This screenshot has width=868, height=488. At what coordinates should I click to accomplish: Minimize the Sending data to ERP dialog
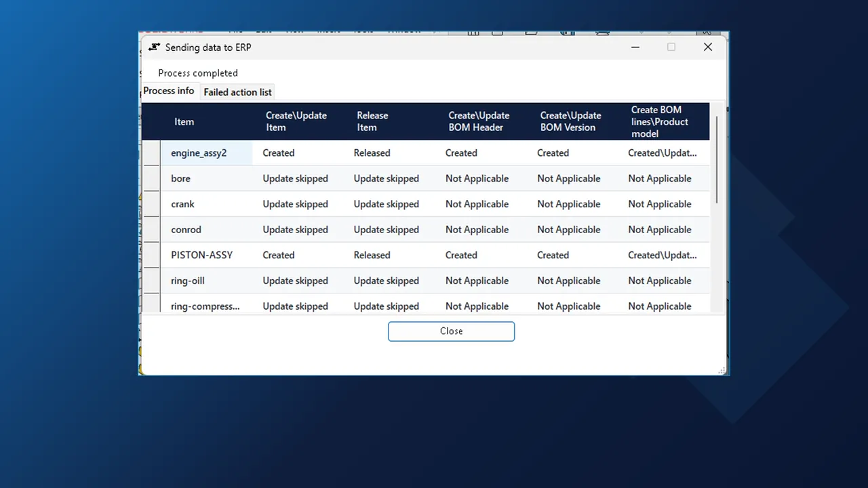pyautogui.click(x=635, y=47)
